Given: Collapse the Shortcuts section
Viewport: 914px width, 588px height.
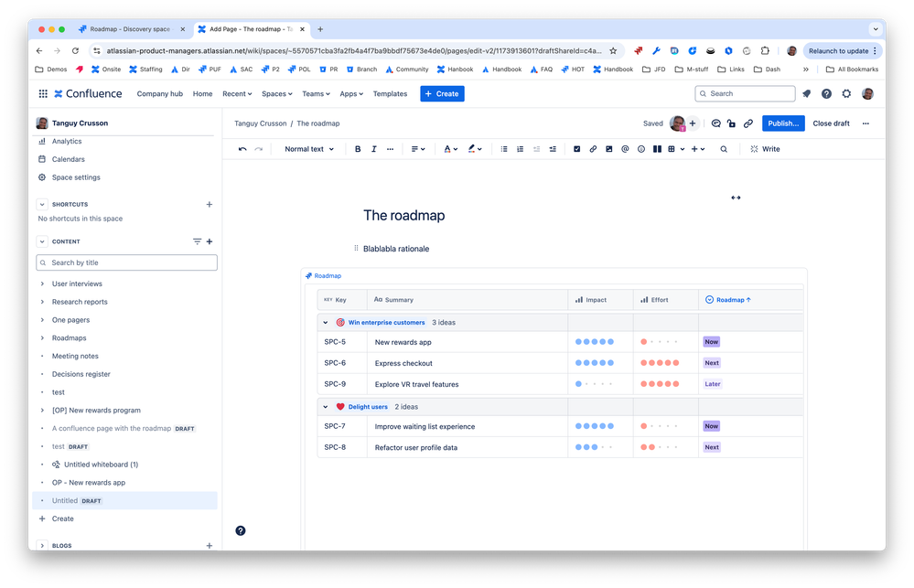Looking at the screenshot, I should coord(42,205).
